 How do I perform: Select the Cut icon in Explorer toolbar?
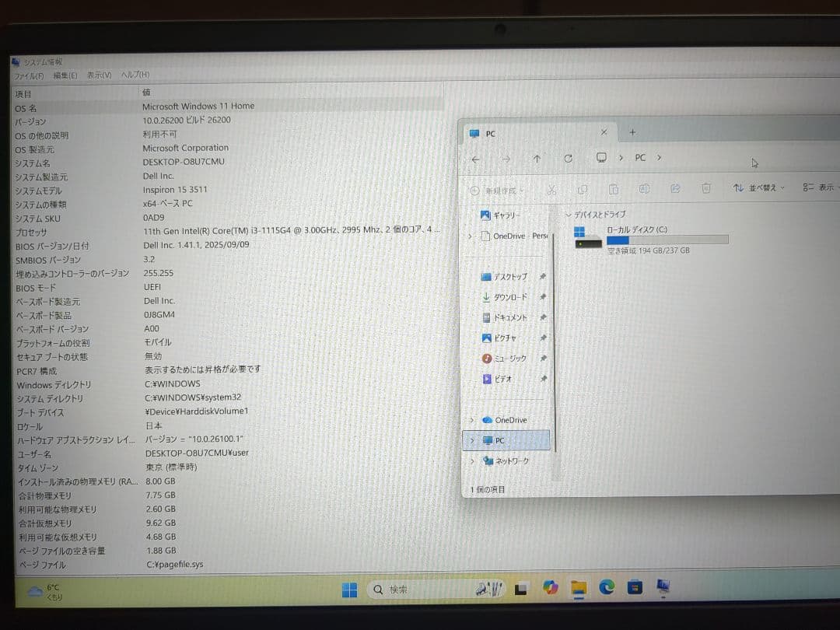click(551, 190)
